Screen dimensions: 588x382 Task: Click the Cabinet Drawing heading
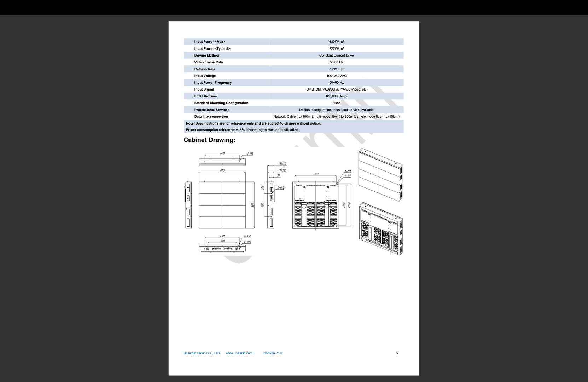tap(209, 140)
